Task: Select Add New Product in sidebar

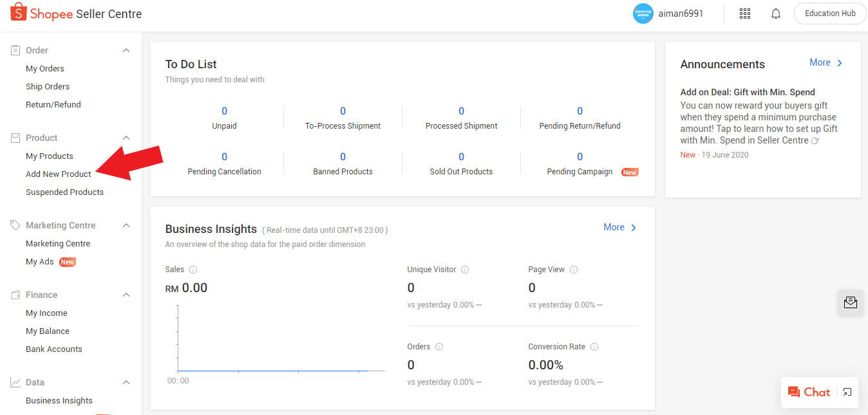Action: (x=59, y=174)
